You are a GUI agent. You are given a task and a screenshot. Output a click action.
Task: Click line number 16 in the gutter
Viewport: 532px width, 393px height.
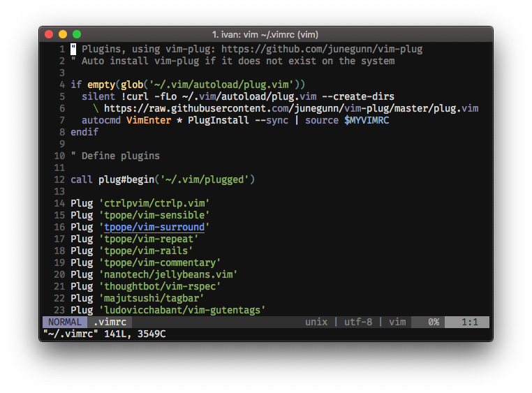[x=59, y=227]
